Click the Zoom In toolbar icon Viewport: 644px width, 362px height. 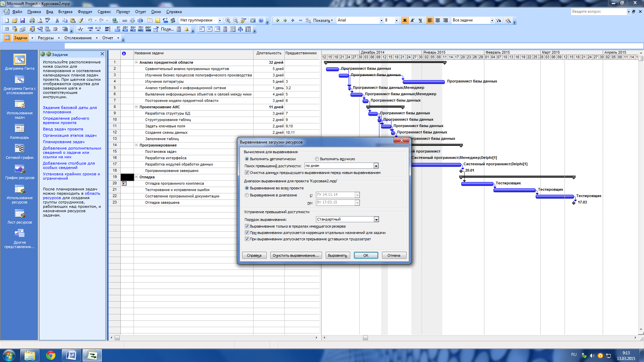pos(228,20)
